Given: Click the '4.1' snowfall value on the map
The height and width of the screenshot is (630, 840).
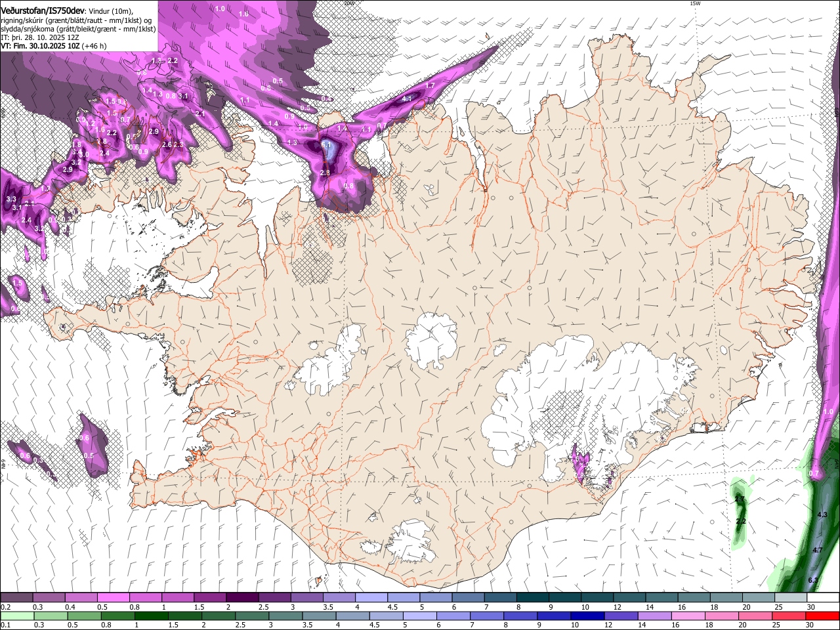Looking at the screenshot, I should tap(407, 99).
